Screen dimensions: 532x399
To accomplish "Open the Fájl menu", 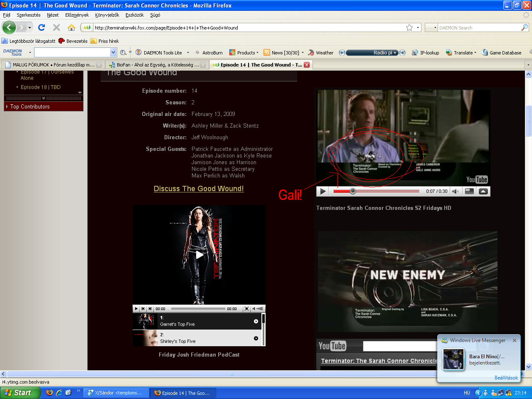I will (7, 15).
